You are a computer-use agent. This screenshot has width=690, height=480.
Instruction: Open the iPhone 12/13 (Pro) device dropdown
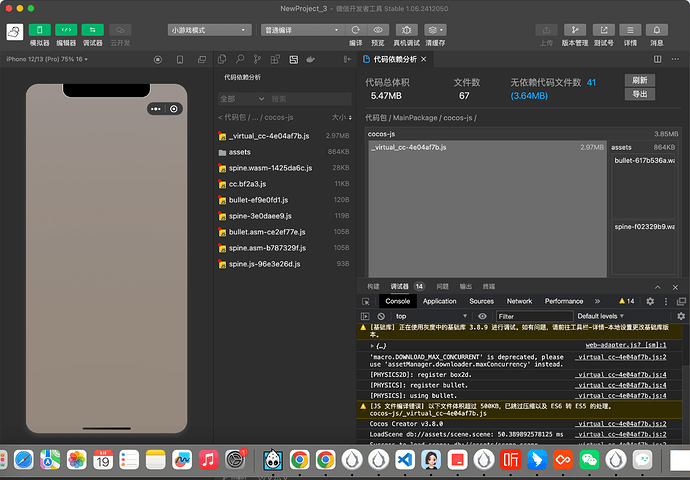coord(47,59)
